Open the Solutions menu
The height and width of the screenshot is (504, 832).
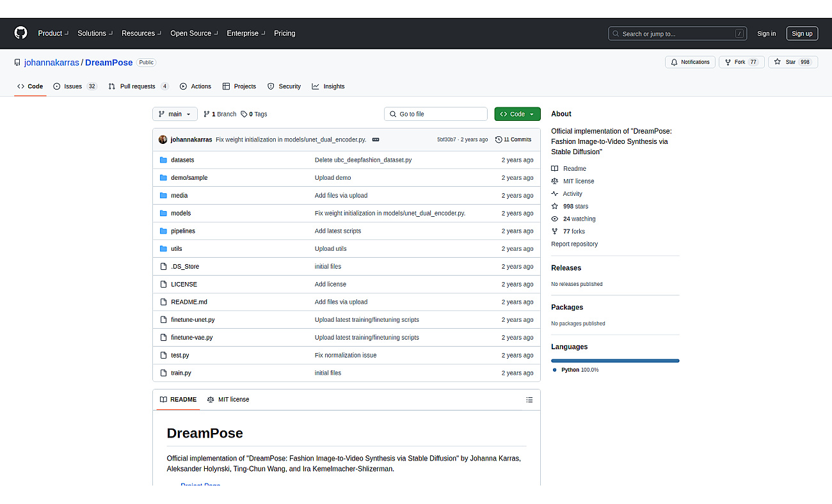(95, 33)
